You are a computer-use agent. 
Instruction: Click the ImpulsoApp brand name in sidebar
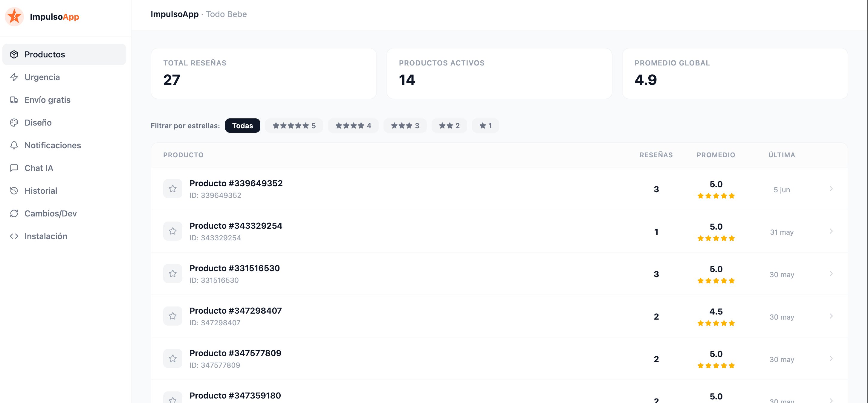54,16
